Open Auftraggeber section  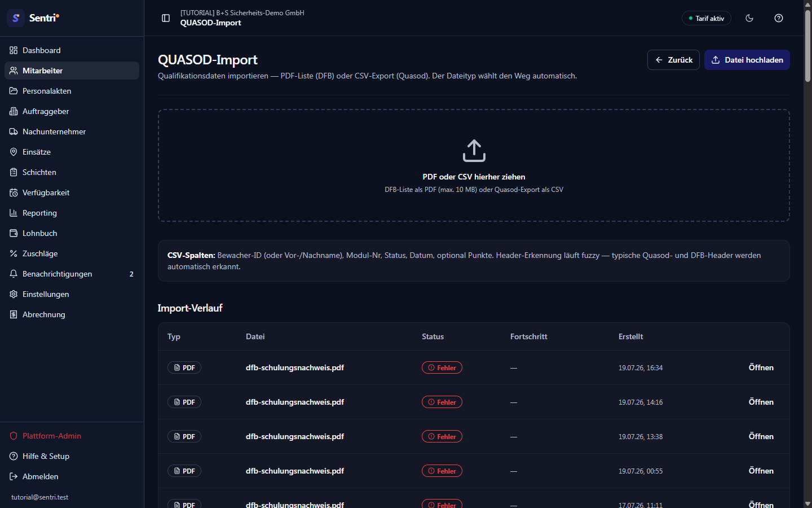click(x=72, y=111)
